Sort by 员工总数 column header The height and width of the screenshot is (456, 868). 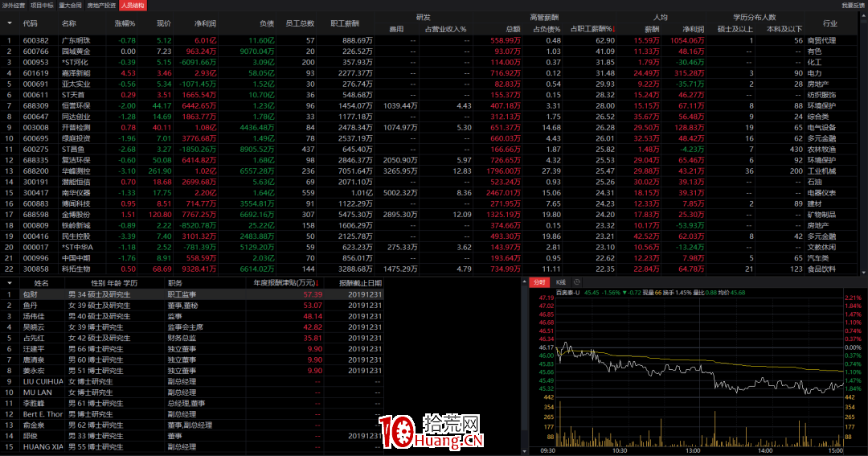(300, 23)
